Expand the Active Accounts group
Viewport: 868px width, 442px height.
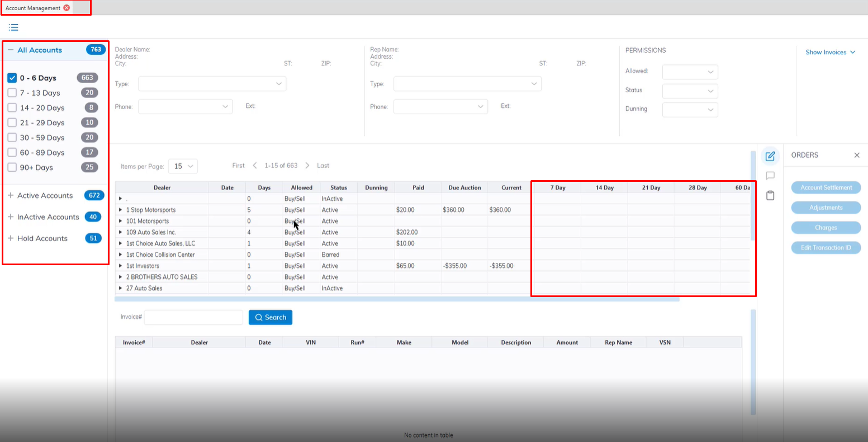11,195
